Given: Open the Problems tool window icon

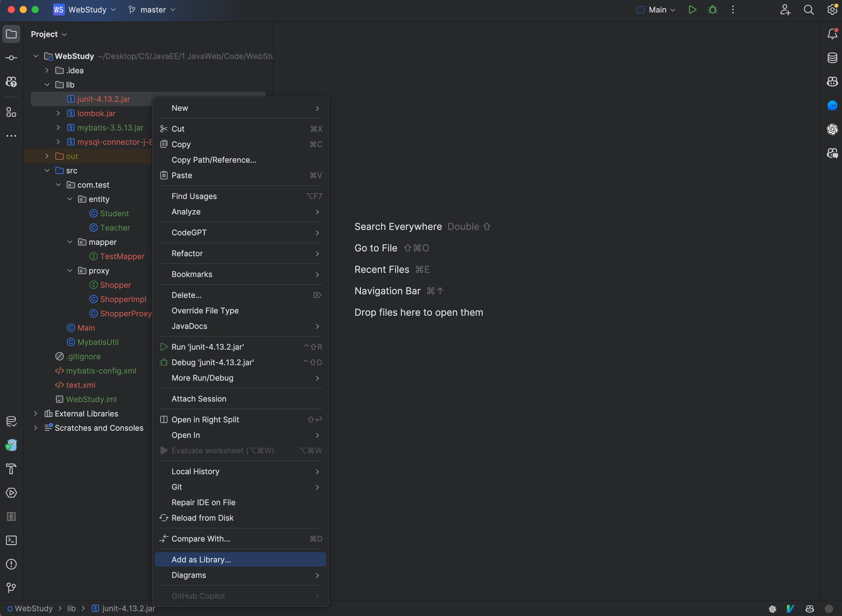Looking at the screenshot, I should [x=11, y=564].
